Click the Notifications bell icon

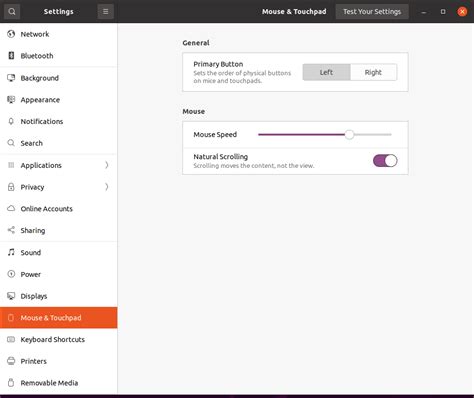11,121
